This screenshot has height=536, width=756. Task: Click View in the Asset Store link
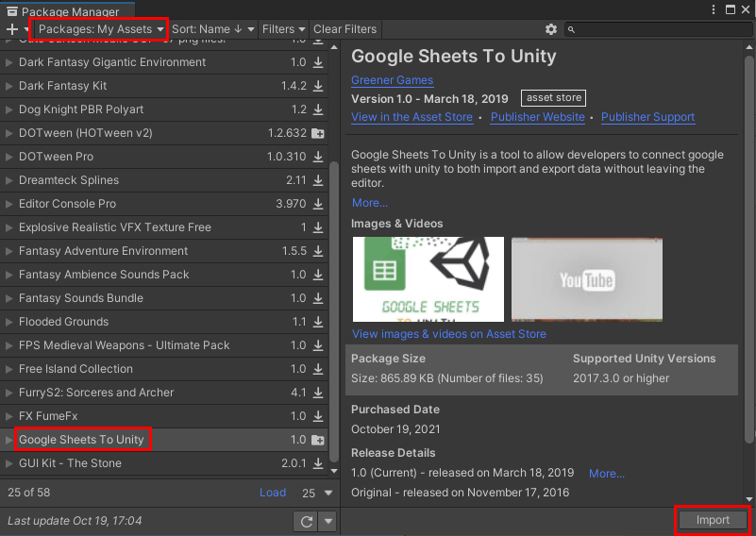[412, 117]
